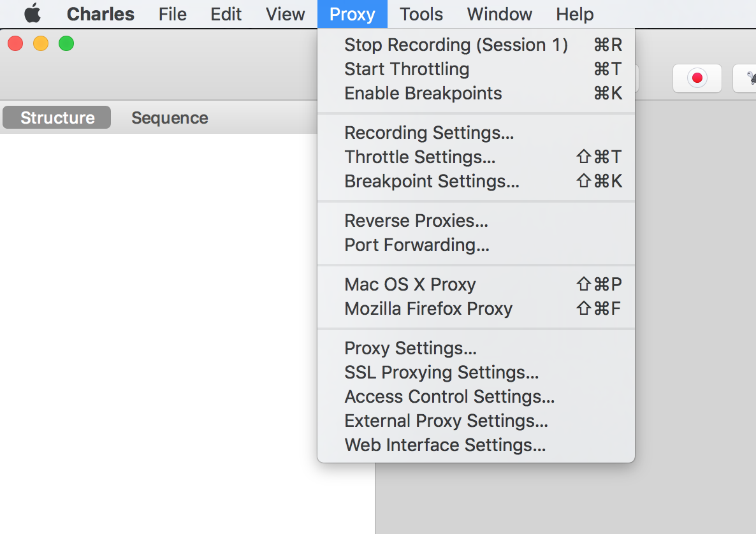This screenshot has width=756, height=534.
Task: Select Stop Recording (Session 1)
Action: (476, 45)
